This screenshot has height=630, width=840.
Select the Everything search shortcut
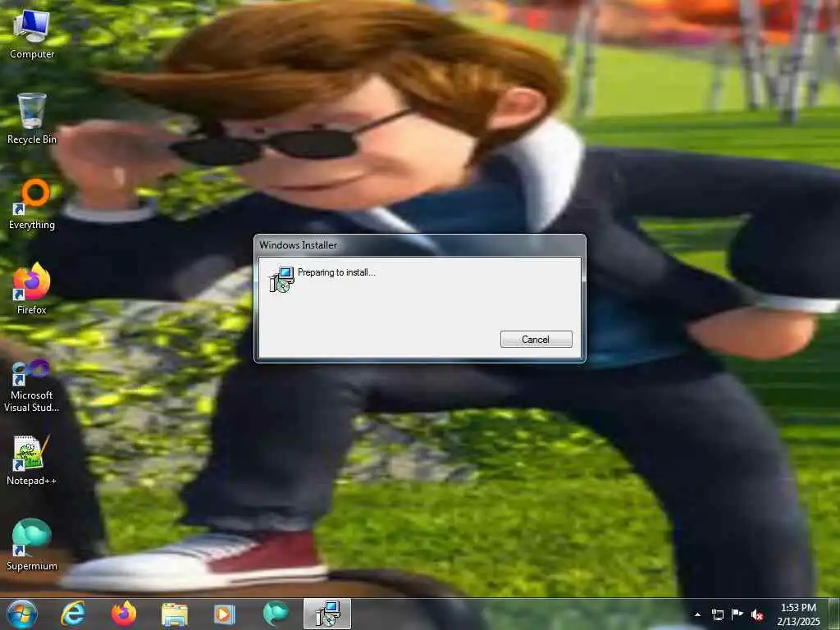(x=32, y=204)
